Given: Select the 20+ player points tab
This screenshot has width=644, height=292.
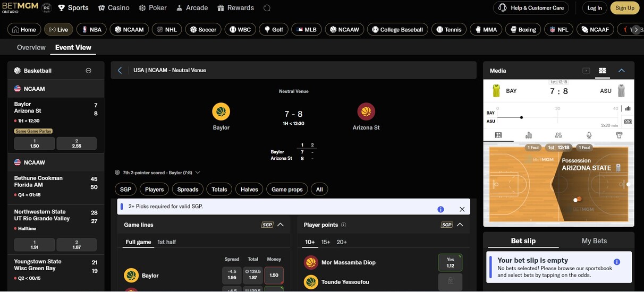Looking at the screenshot, I should click(342, 242).
